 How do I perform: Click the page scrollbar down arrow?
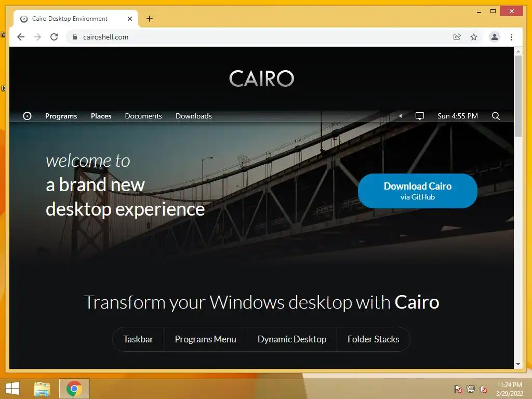click(x=518, y=364)
